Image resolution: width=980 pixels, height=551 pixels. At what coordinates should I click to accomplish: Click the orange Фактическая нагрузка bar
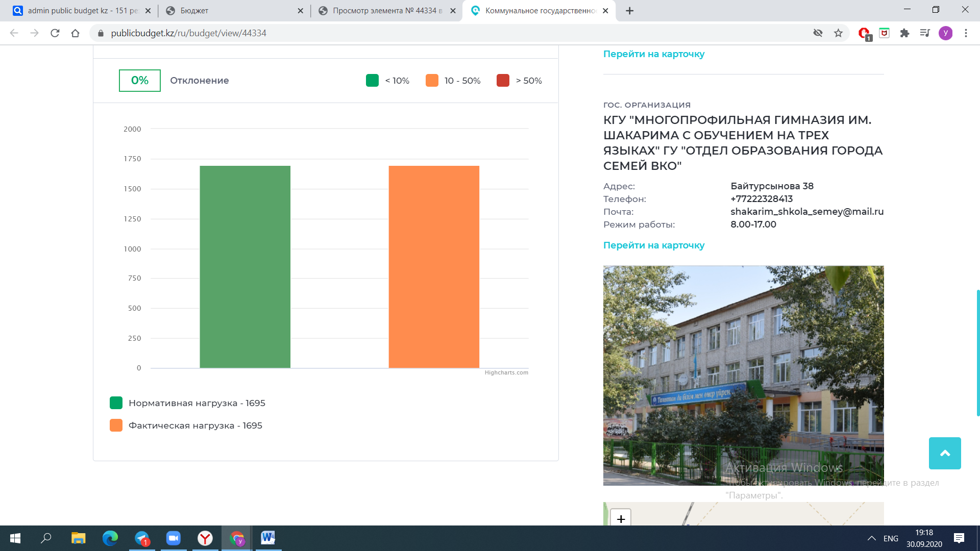(434, 266)
